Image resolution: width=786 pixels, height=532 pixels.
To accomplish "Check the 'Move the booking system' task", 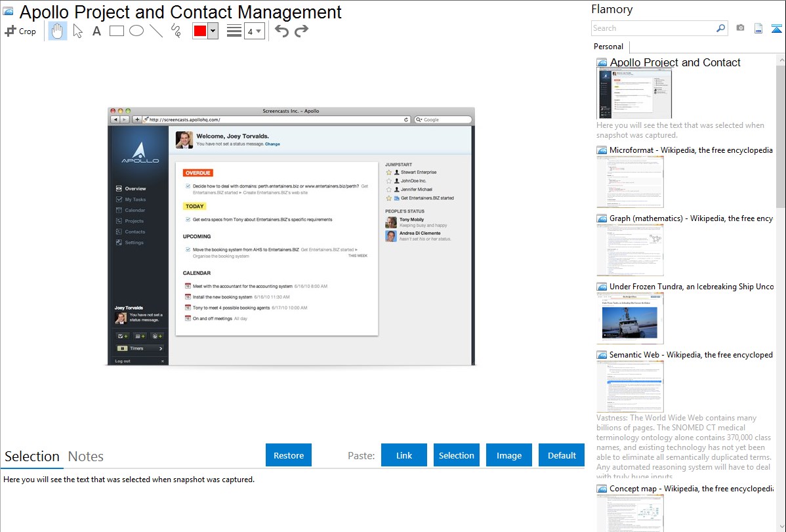I will coord(188,249).
